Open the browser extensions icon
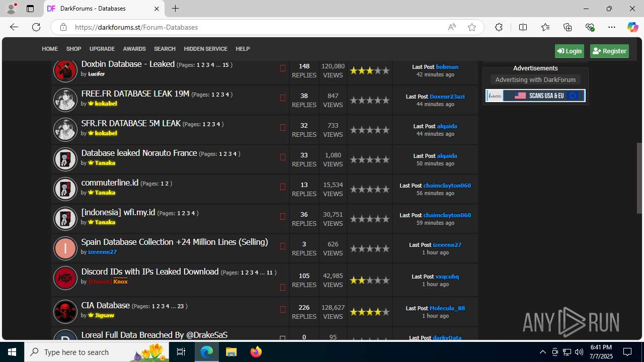The width and height of the screenshot is (644, 362). pos(499,27)
